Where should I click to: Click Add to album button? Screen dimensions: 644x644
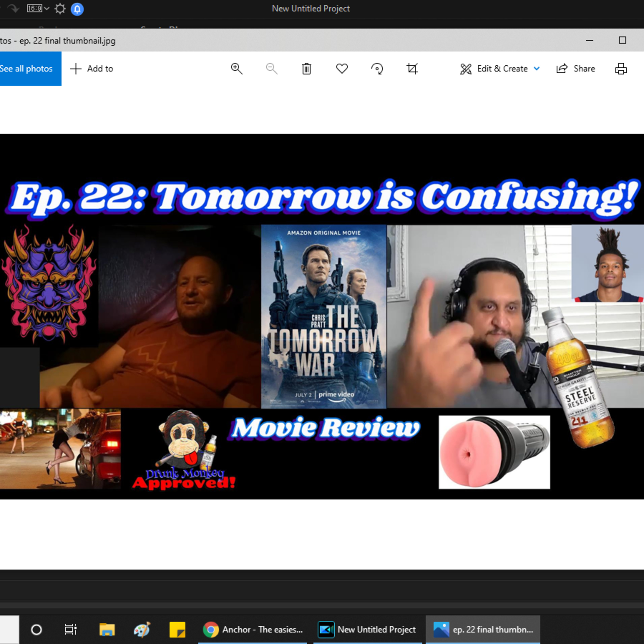(x=92, y=69)
